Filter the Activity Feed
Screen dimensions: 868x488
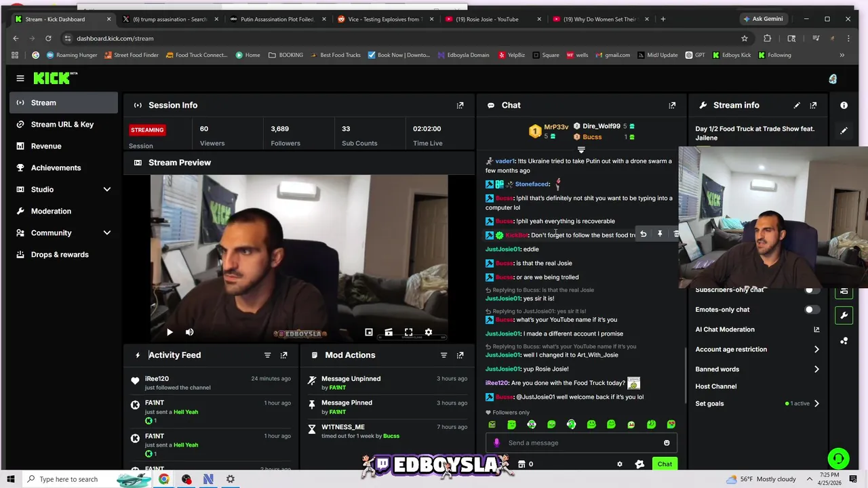[x=267, y=355]
